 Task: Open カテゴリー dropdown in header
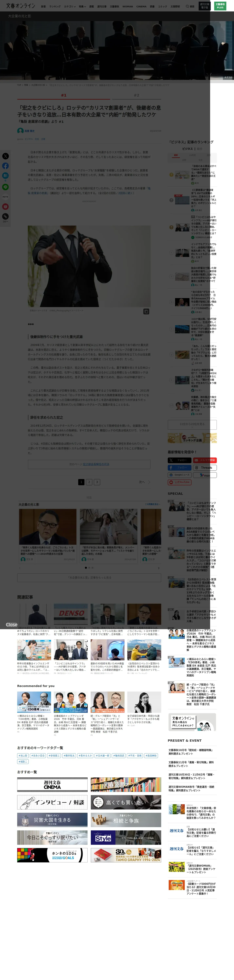pyautogui.click(x=70, y=7)
